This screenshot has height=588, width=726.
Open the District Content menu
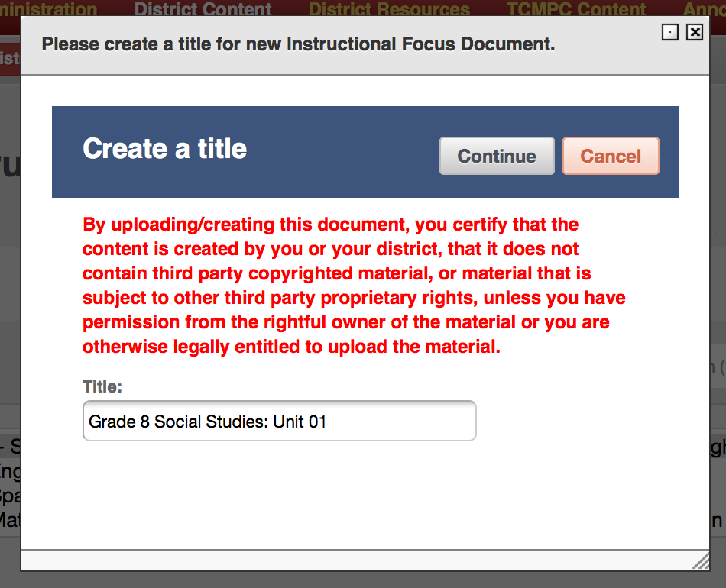203,9
